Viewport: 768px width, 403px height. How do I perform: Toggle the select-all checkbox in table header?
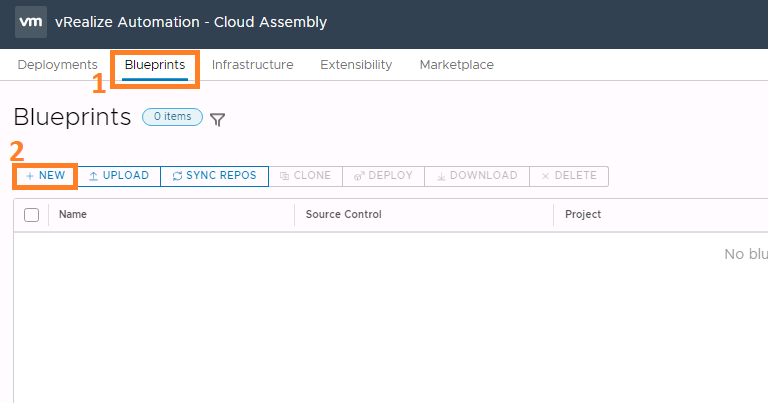point(31,215)
